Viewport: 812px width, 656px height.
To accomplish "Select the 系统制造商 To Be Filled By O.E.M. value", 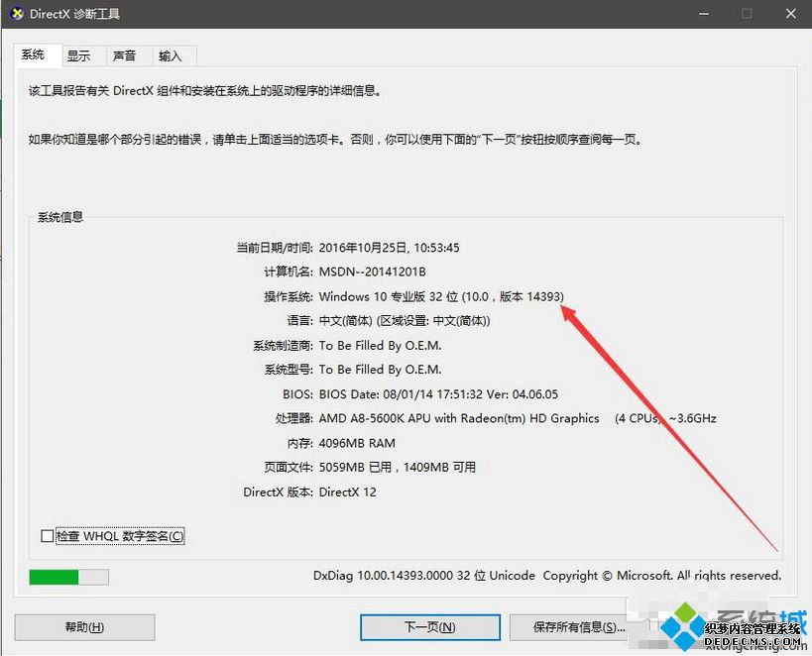I will 380,346.
